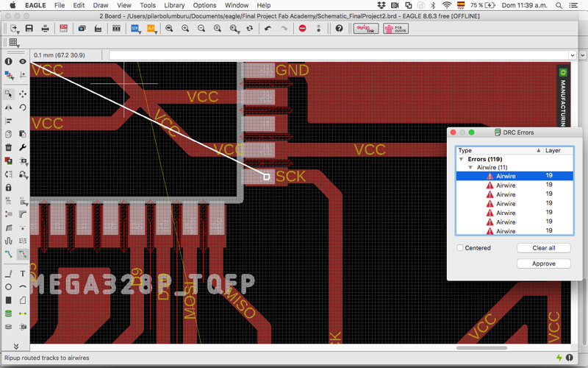The width and height of the screenshot is (588, 368).
Task: Open command line history dropdown
Action: [x=573, y=55]
